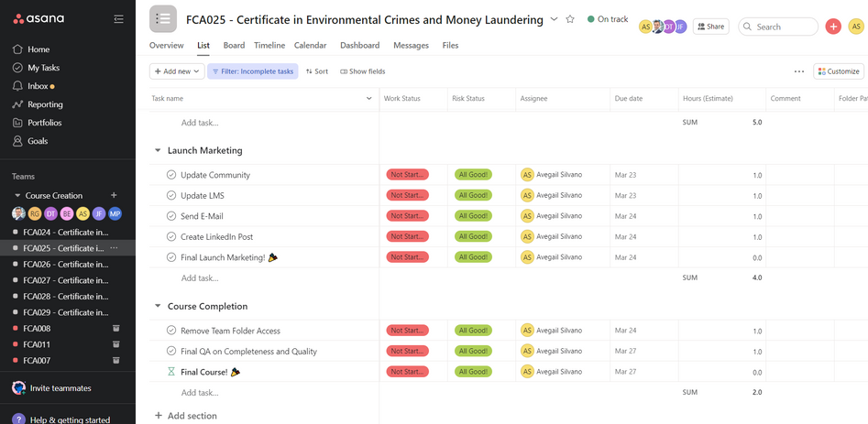Click Not Started status of Update LMS
This screenshot has width=868, height=424.
(x=407, y=195)
